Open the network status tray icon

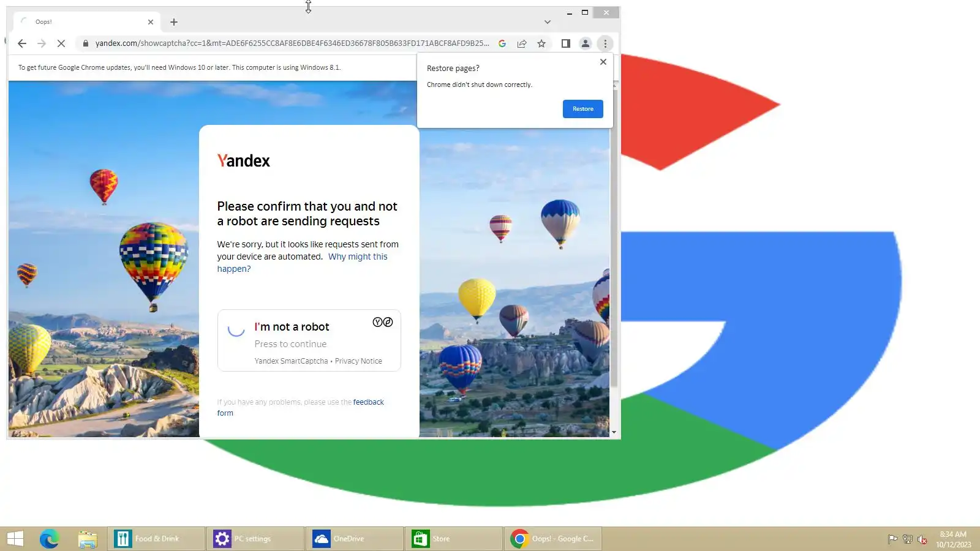click(908, 539)
